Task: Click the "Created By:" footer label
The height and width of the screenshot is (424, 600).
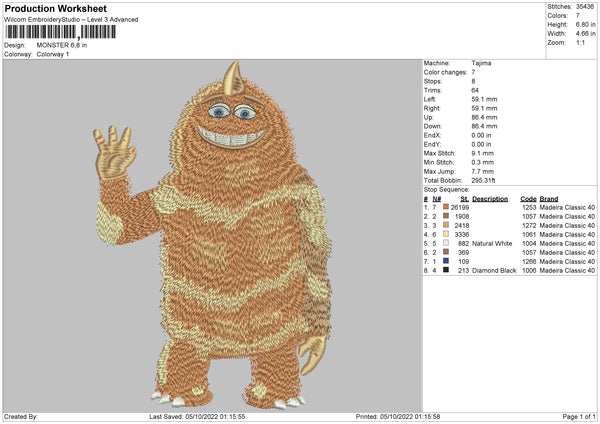Action: coord(21,417)
